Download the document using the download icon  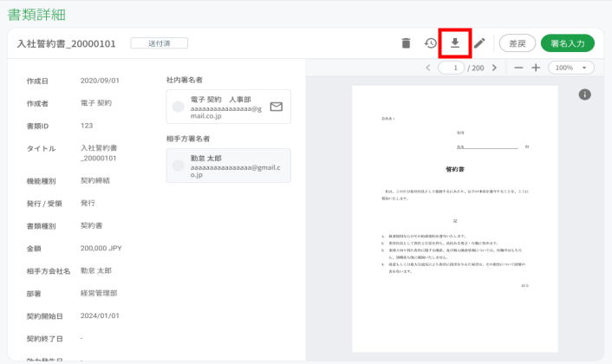[x=455, y=43]
